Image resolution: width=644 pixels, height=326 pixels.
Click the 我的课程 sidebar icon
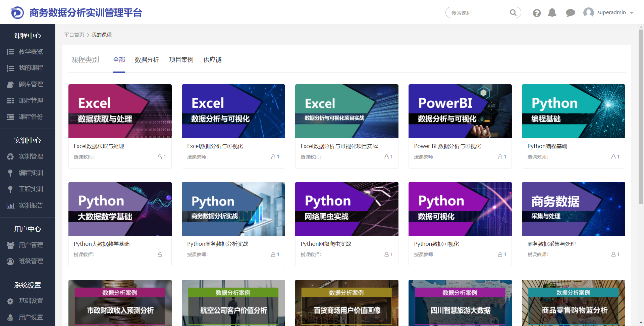click(10, 68)
